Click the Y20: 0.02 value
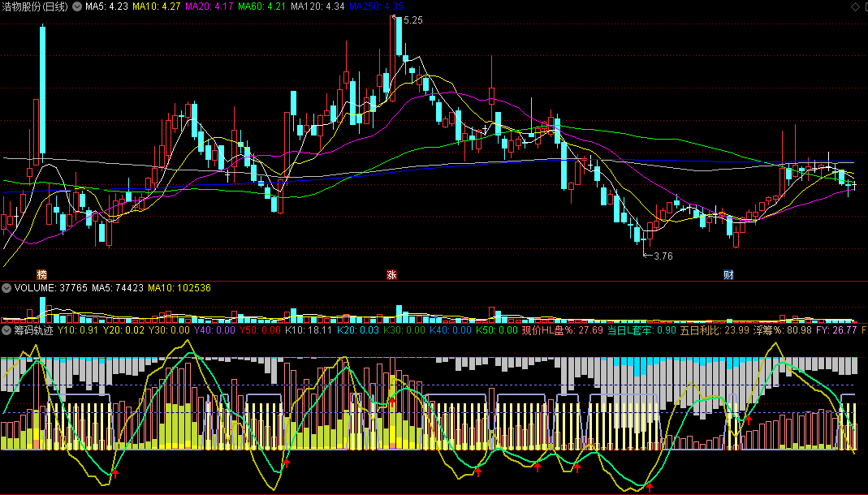The height and width of the screenshot is (495, 868). [x=123, y=330]
